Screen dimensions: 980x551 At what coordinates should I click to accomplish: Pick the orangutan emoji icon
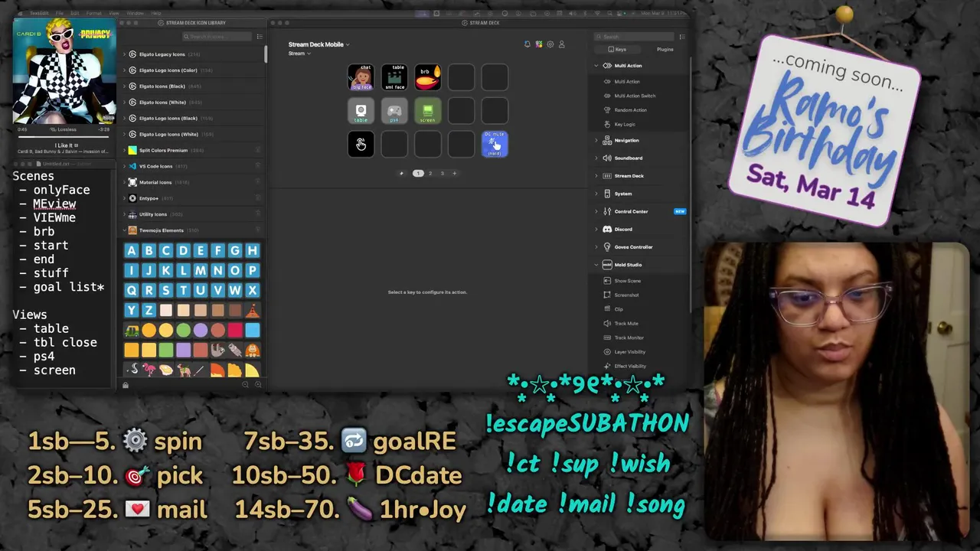(x=252, y=350)
